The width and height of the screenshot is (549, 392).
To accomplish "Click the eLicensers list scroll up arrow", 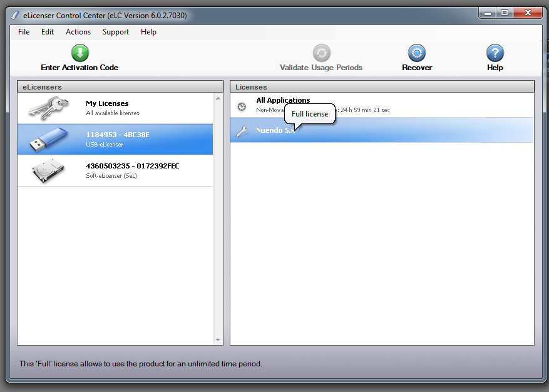I will 218,98.
